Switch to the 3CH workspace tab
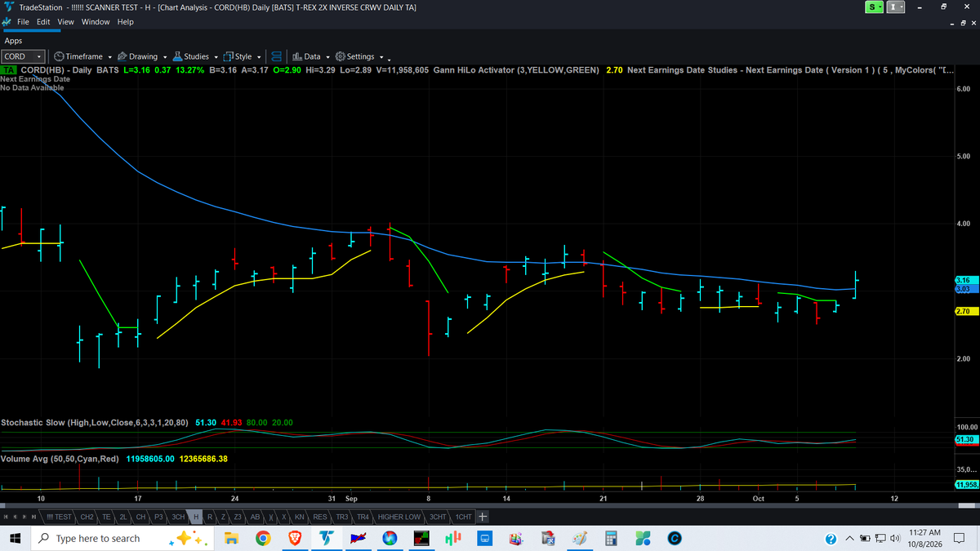980x551 pixels. coord(178,517)
